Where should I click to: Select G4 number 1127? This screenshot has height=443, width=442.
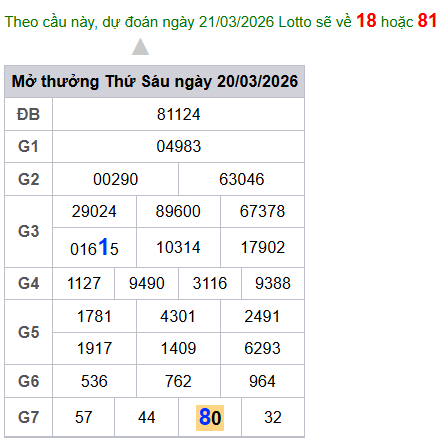(x=84, y=283)
